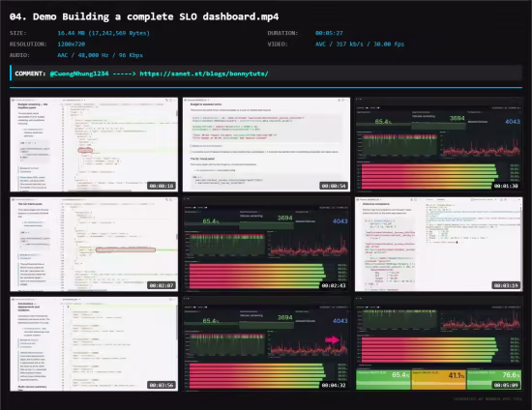The width and height of the screenshot is (532, 410).
Task: Open the thumbnail timestamped 00:02:43
Action: 266,245
